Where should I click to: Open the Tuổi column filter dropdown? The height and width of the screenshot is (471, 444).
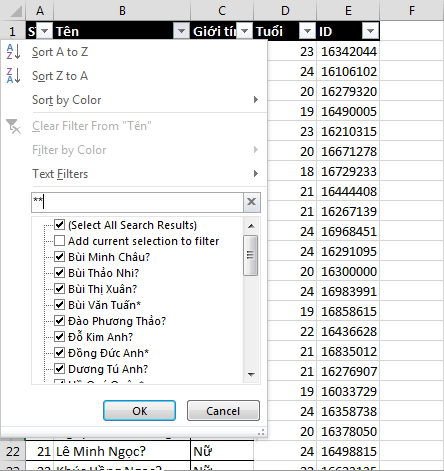coord(307,31)
